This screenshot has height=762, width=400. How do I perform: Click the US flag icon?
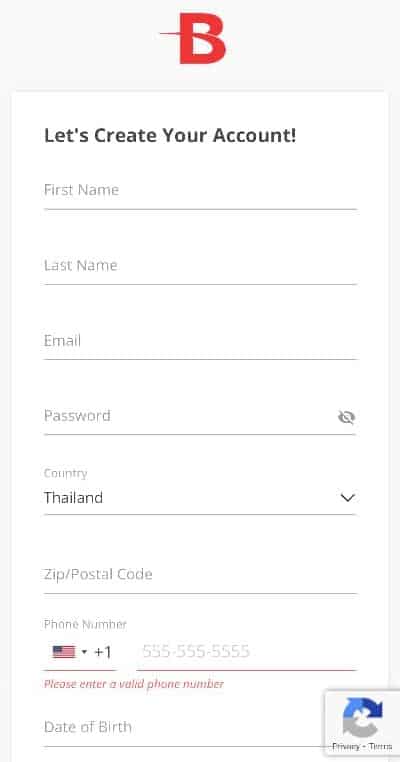64,652
